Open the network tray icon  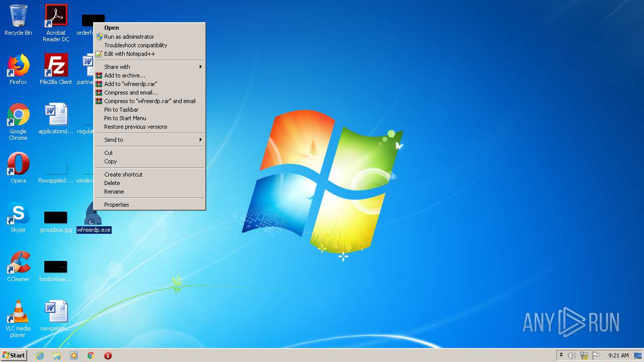584,355
